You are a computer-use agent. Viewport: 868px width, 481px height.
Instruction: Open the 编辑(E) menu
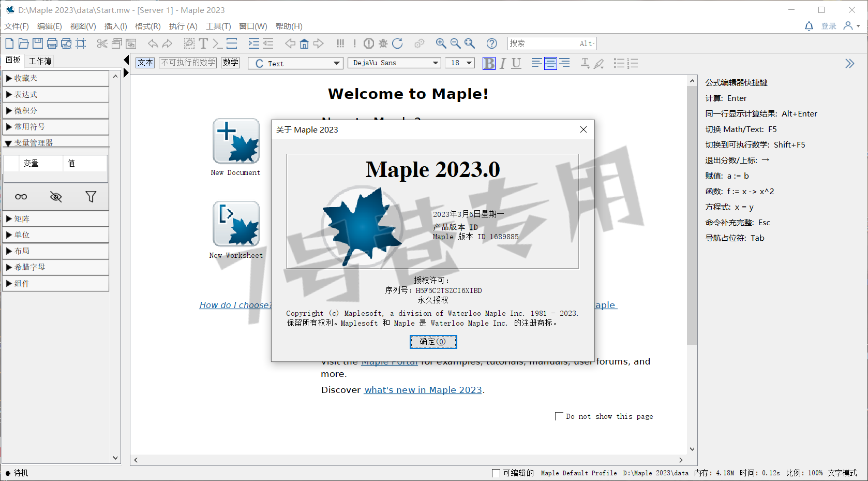click(x=49, y=26)
